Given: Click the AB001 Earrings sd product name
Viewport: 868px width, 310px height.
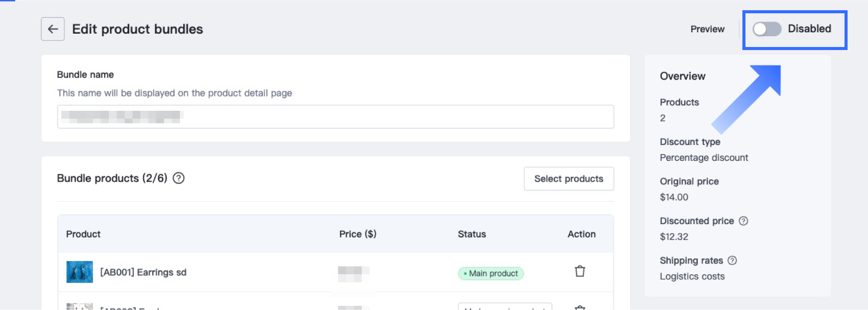Looking at the screenshot, I should click(143, 273).
